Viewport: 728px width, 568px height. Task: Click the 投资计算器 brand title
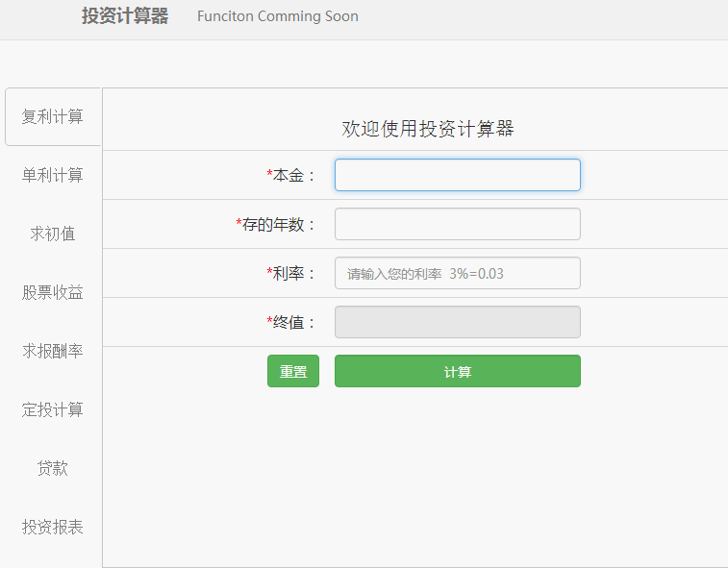[125, 15]
